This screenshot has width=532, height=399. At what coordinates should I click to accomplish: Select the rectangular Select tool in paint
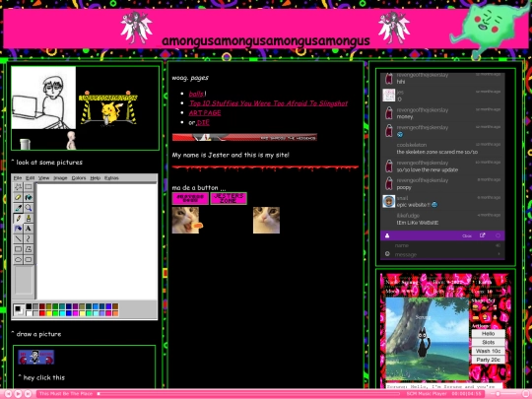[x=29, y=186]
